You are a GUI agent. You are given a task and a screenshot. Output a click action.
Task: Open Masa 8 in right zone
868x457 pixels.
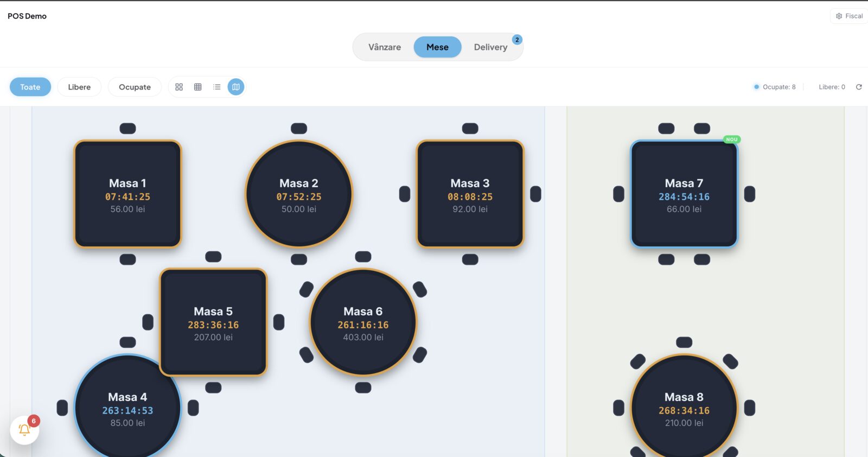click(684, 408)
